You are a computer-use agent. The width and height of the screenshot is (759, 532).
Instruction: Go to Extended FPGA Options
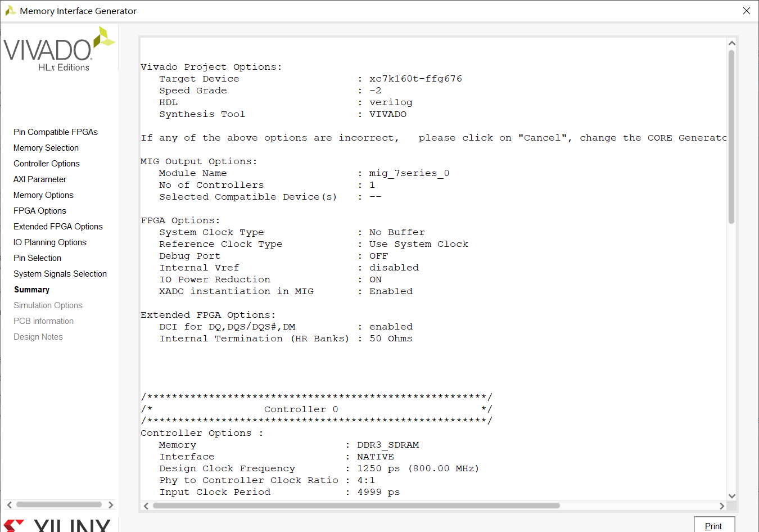tap(58, 226)
